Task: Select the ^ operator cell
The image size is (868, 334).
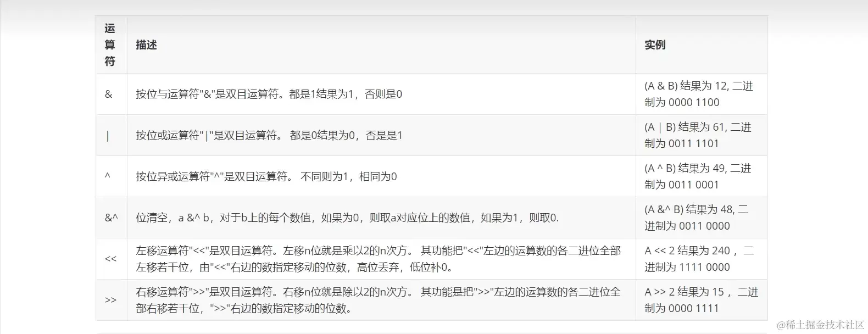Action: (x=112, y=176)
